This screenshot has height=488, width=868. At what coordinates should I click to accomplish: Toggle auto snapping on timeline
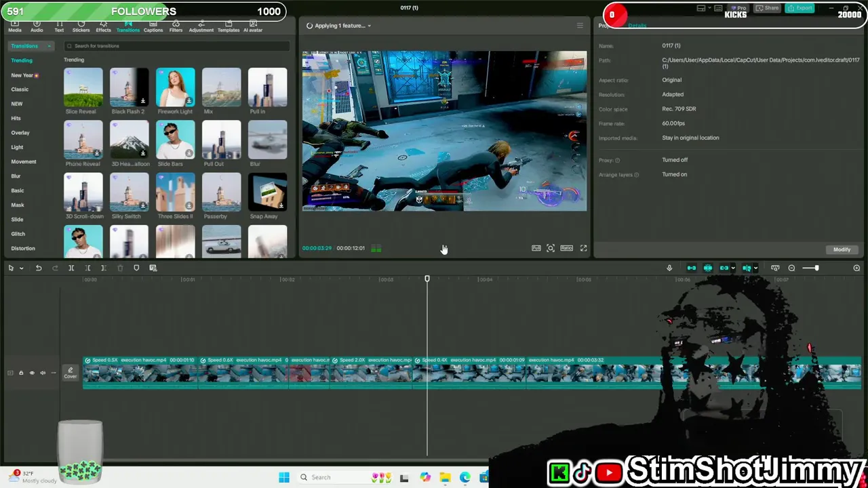707,268
